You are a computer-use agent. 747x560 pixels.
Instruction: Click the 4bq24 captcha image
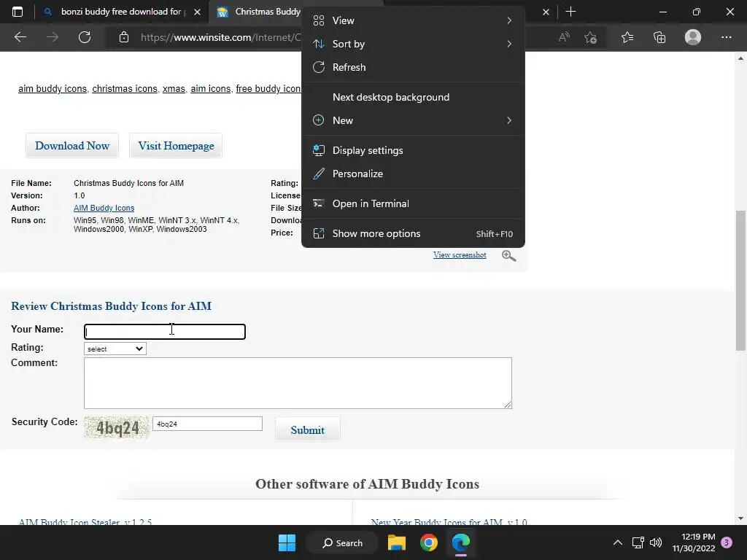point(117,427)
